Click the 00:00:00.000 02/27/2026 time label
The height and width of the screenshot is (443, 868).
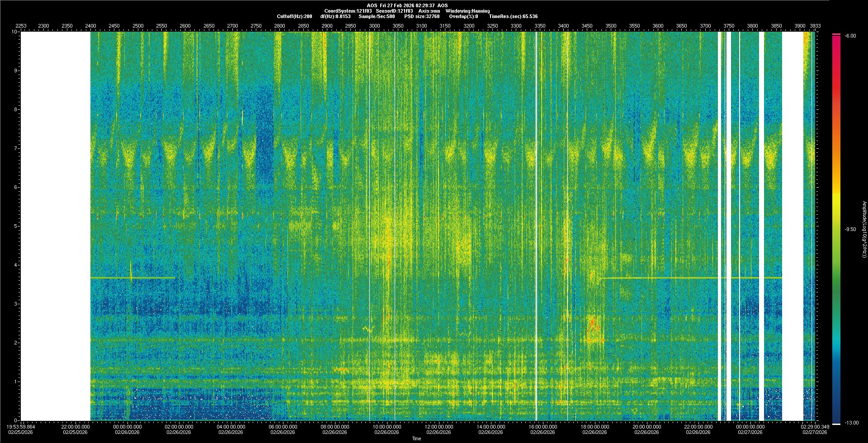click(750, 429)
